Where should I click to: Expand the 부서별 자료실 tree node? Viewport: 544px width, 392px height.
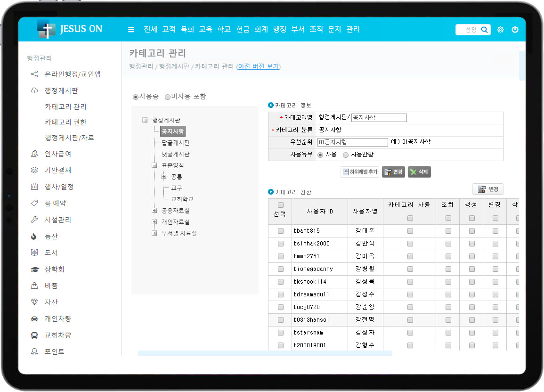pyautogui.click(x=154, y=233)
